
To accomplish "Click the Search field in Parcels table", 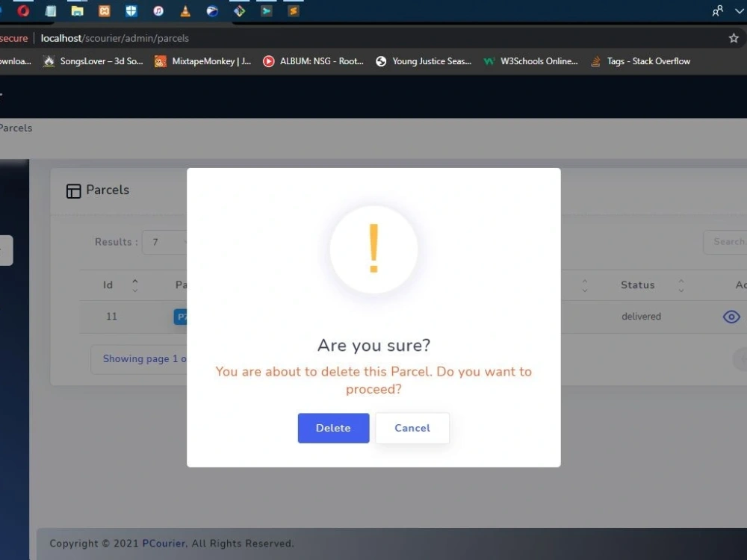I will click(725, 242).
